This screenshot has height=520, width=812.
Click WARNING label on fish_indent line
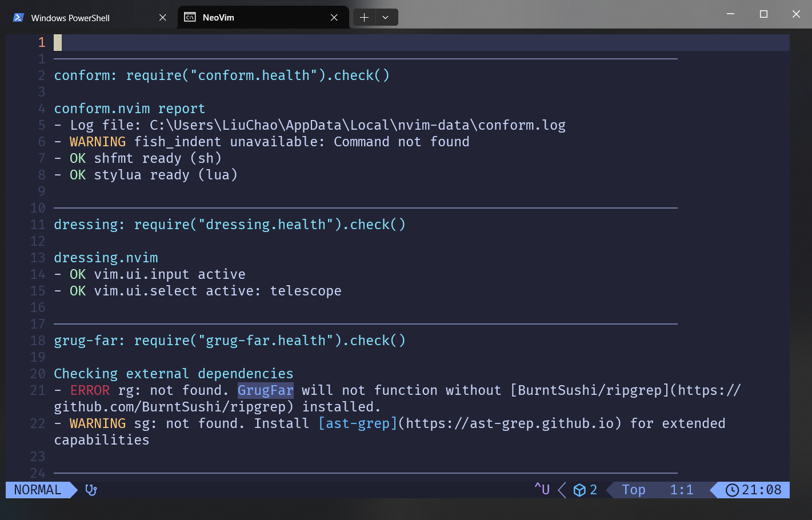coord(98,142)
